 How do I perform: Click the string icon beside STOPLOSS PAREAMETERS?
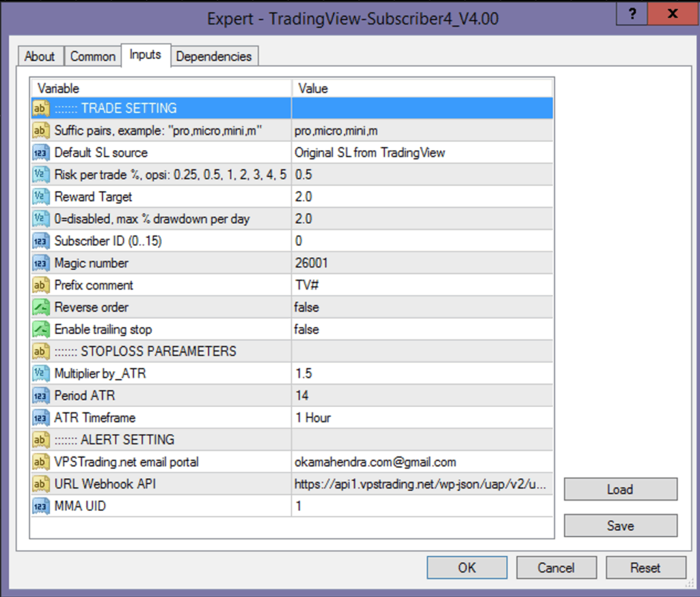tap(40, 351)
